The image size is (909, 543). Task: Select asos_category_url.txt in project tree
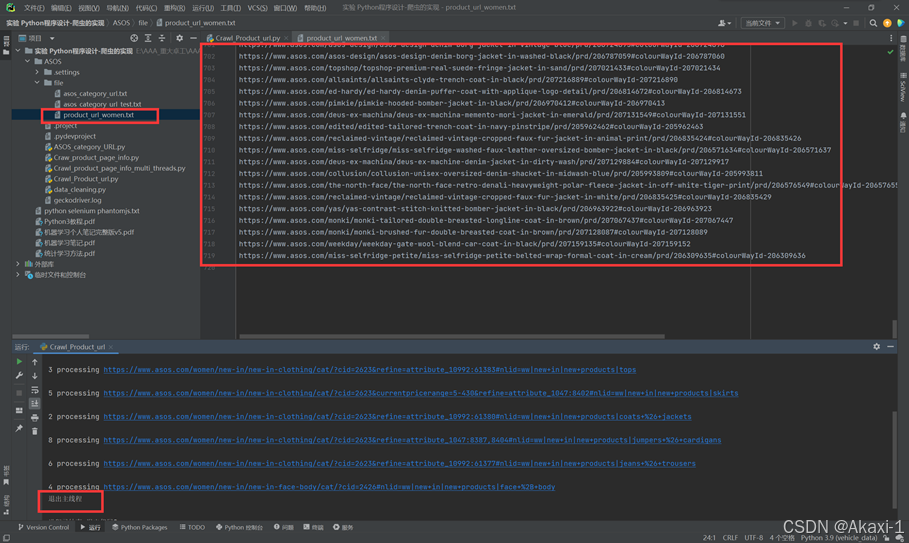click(x=95, y=94)
